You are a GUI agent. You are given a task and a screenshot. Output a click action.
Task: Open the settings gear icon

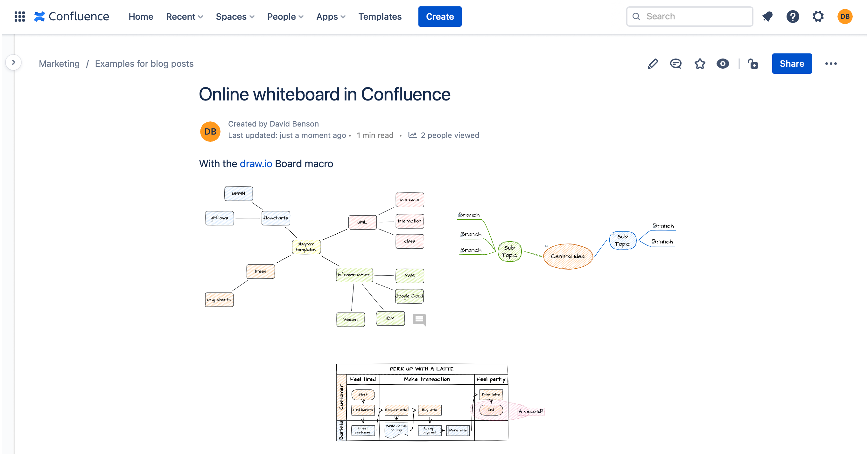(819, 16)
